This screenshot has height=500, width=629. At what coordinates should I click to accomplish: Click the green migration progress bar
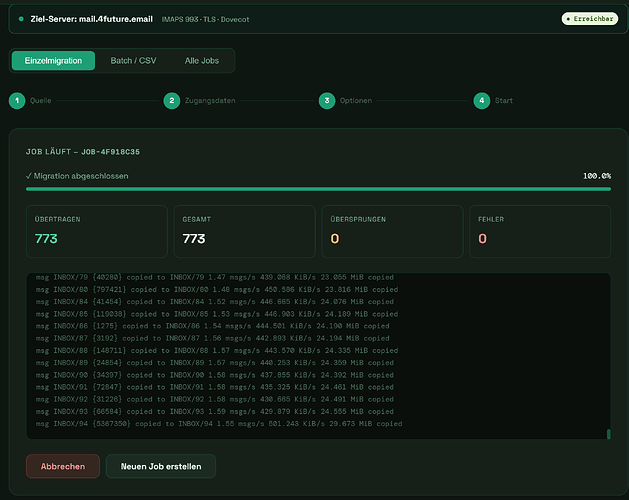318,188
